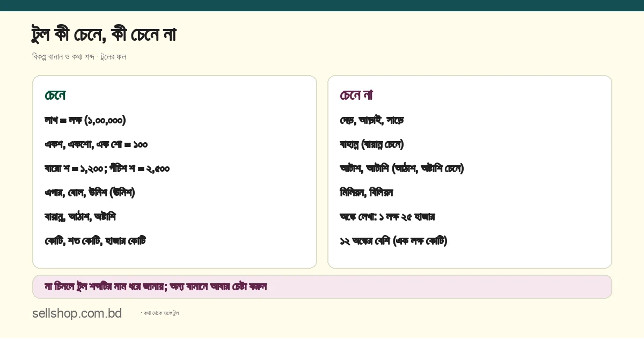Click the line 'একশ, একশো, এক শো = ১০০'
Viewport: 644px width, 338px height.
pos(96,144)
